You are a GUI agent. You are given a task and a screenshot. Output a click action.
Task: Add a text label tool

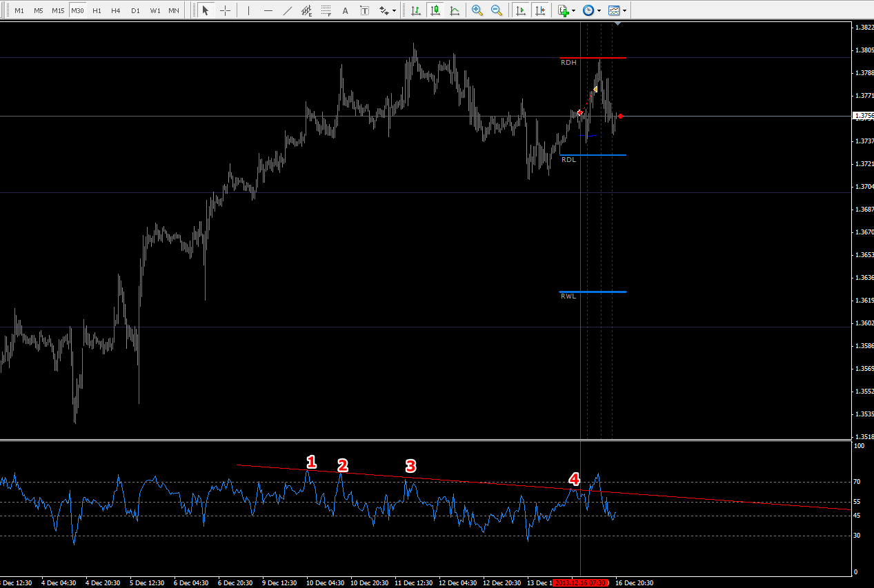point(365,10)
